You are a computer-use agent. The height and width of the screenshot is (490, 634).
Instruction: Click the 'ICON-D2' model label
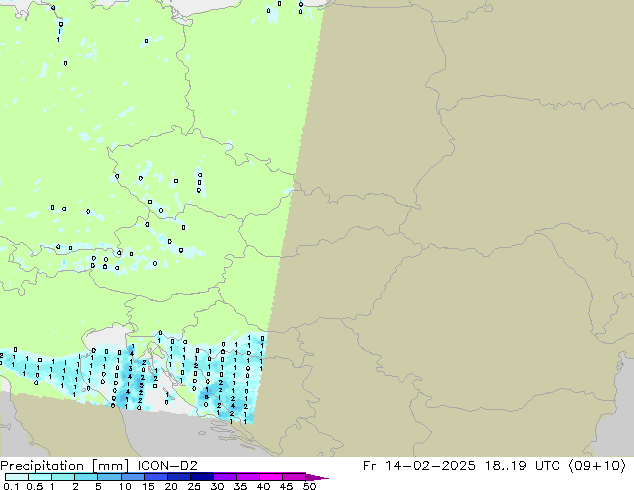click(167, 466)
